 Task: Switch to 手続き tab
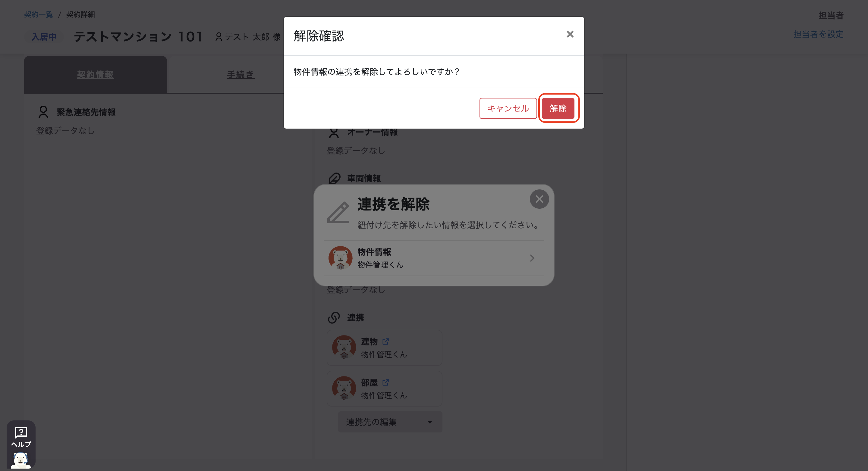[x=241, y=75]
